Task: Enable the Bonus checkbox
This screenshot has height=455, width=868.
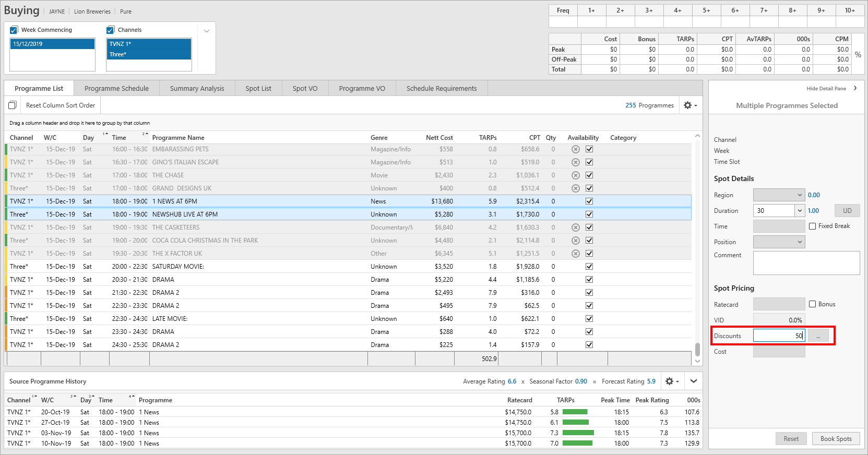Action: (x=813, y=304)
